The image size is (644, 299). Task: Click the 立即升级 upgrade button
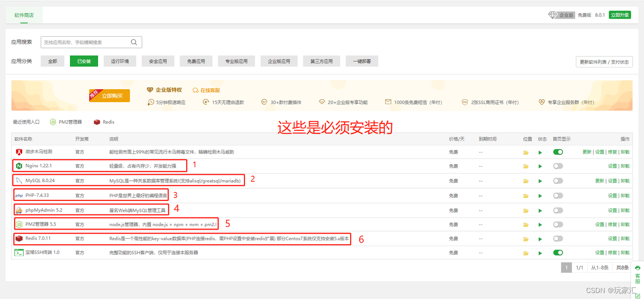tap(620, 15)
